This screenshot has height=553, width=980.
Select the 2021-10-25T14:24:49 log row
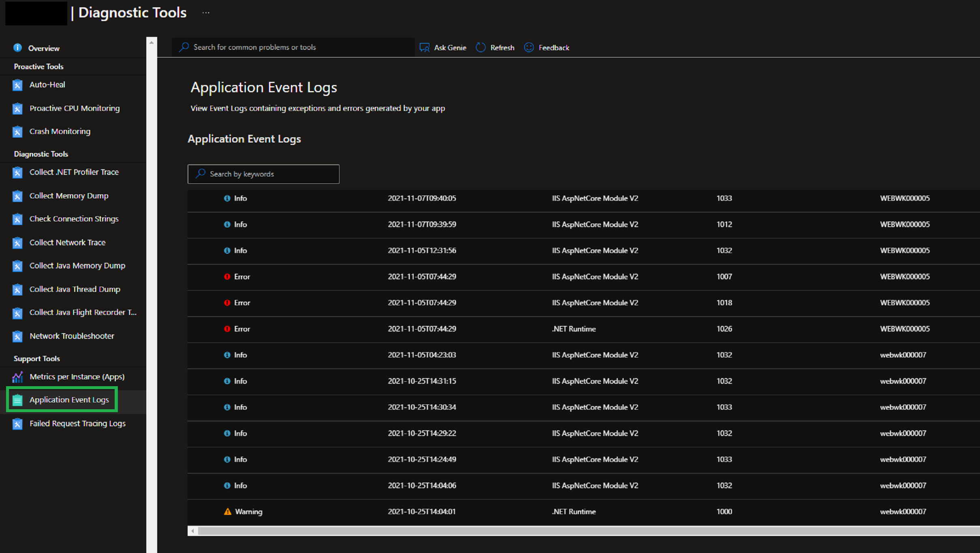point(584,459)
